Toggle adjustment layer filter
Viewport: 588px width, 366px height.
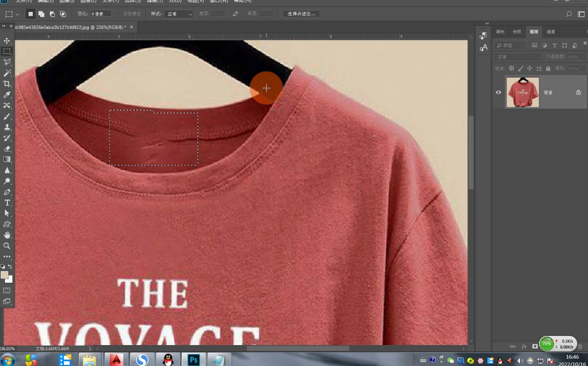tap(544, 45)
